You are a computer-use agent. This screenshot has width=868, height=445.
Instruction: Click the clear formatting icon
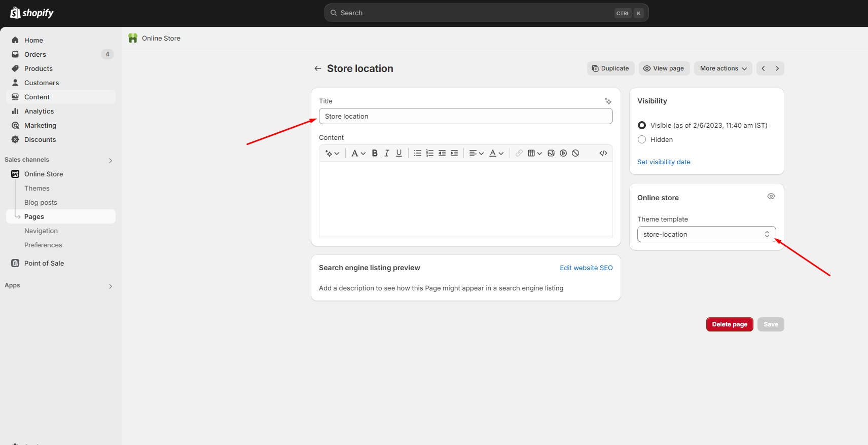click(575, 153)
